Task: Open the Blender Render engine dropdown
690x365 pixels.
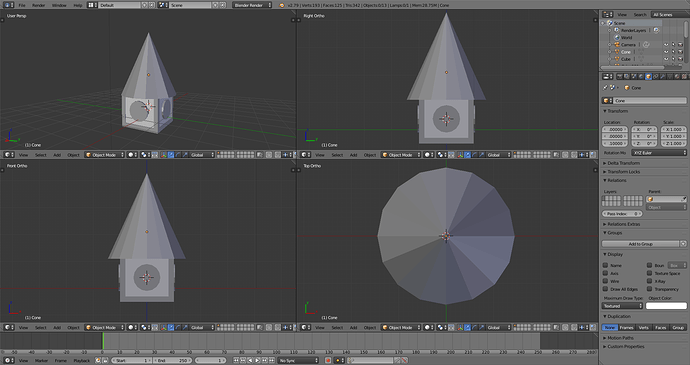Action: [252, 5]
